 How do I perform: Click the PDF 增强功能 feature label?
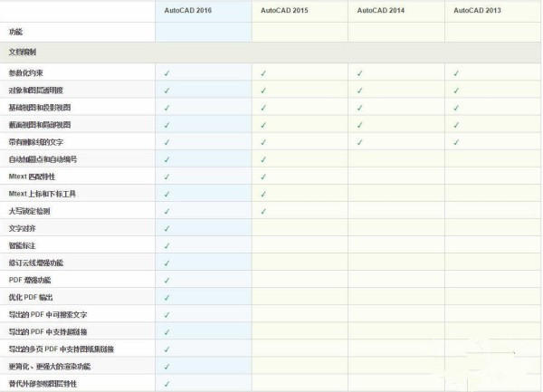(x=30, y=280)
